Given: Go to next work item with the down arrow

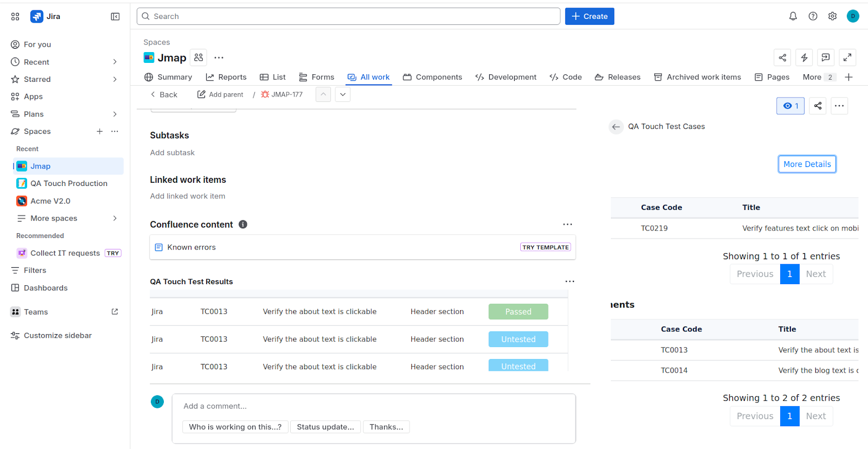Looking at the screenshot, I should (343, 94).
